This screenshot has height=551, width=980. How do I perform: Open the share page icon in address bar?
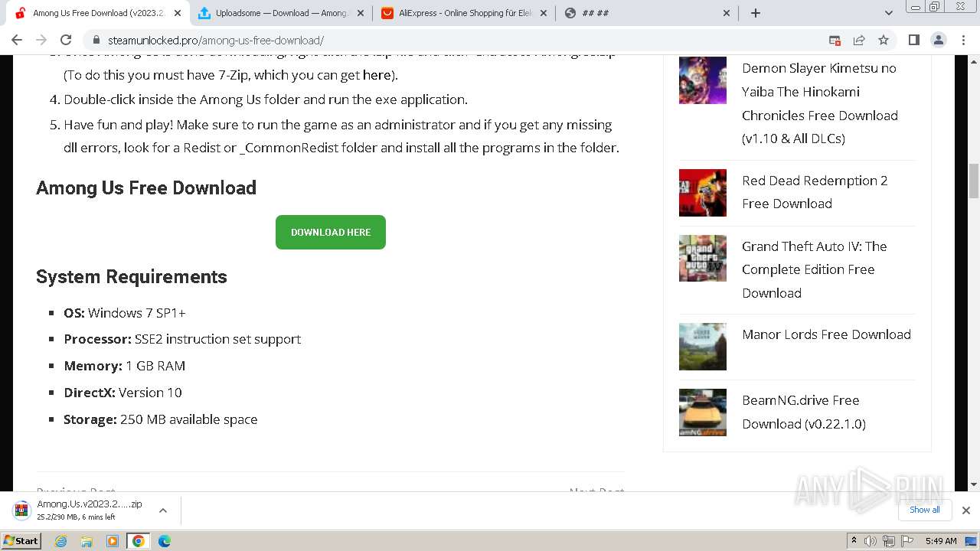pyautogui.click(x=859, y=41)
